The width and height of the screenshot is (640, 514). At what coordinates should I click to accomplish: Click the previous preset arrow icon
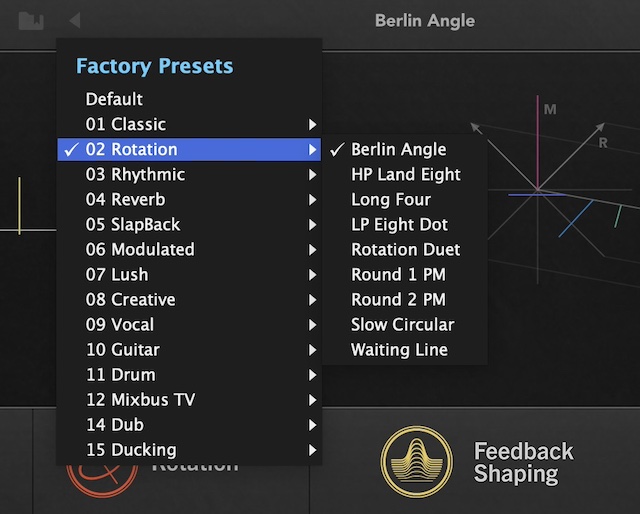(75, 20)
